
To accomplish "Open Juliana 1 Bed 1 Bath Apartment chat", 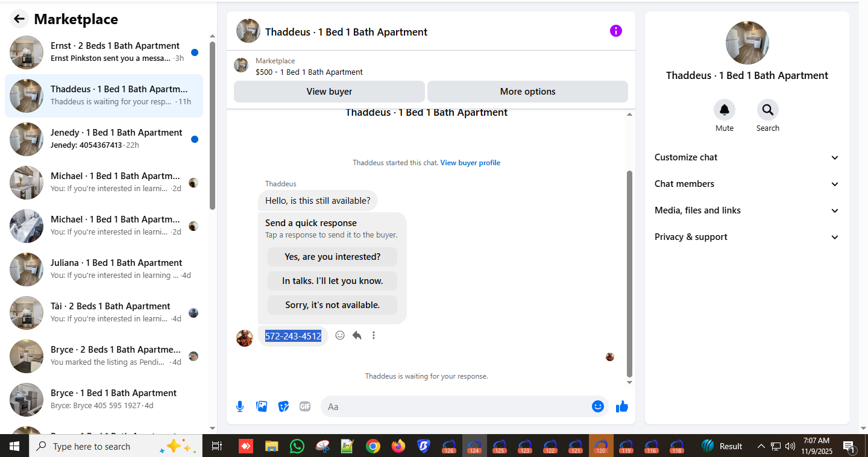I will (x=104, y=269).
